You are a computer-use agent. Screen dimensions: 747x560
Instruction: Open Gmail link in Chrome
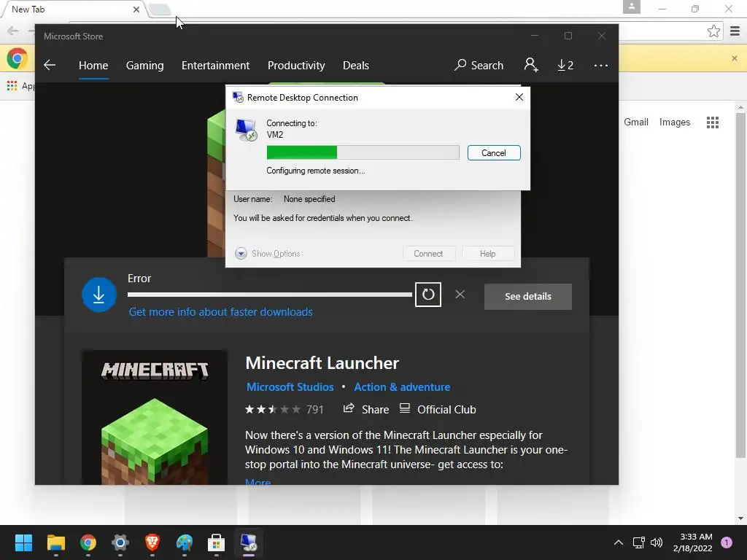[x=636, y=122]
